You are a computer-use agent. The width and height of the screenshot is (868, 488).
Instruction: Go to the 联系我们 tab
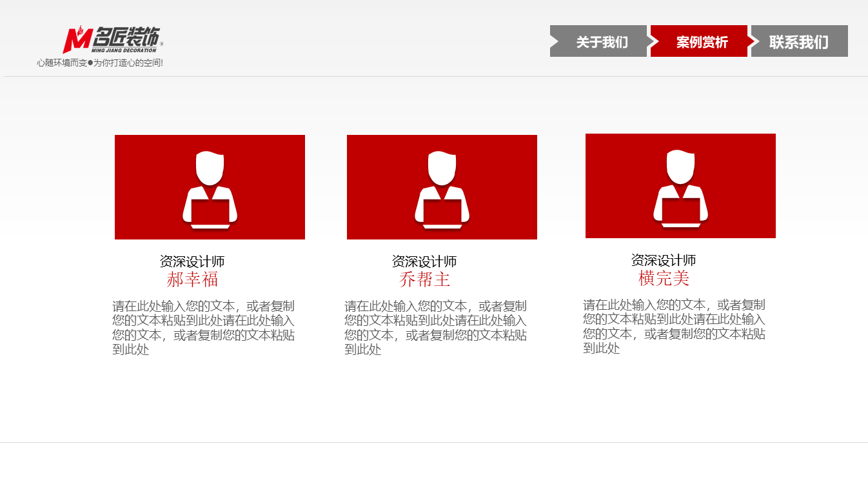tap(799, 42)
